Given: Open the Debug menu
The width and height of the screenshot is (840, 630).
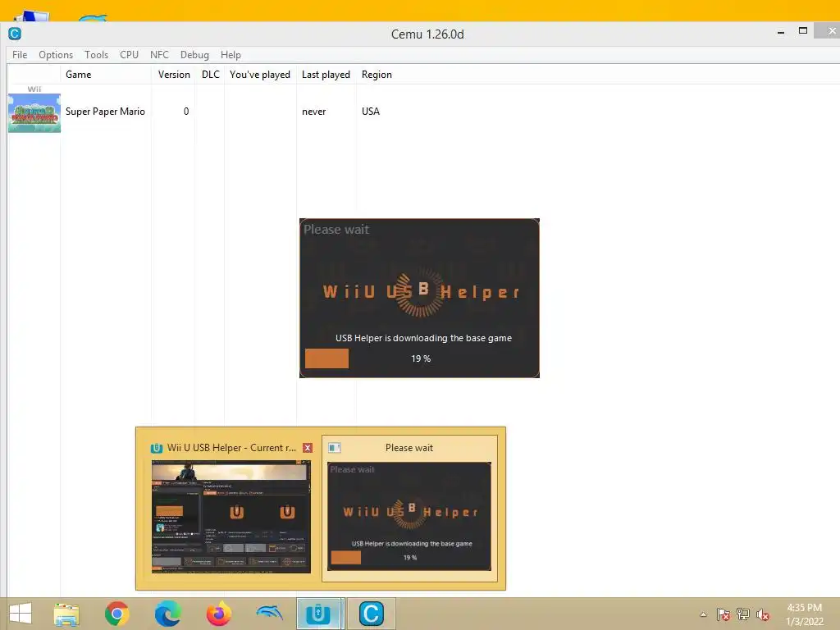Looking at the screenshot, I should (x=194, y=55).
